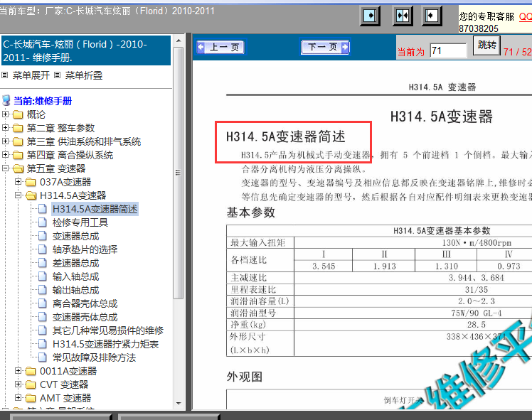
Task: Expand the 0011A变速器 subfolder
Action: (x=18, y=371)
